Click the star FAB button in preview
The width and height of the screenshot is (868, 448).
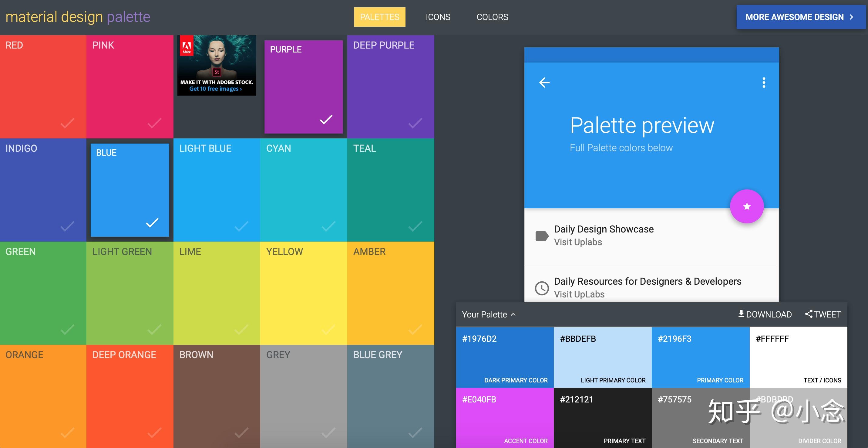tap(746, 207)
